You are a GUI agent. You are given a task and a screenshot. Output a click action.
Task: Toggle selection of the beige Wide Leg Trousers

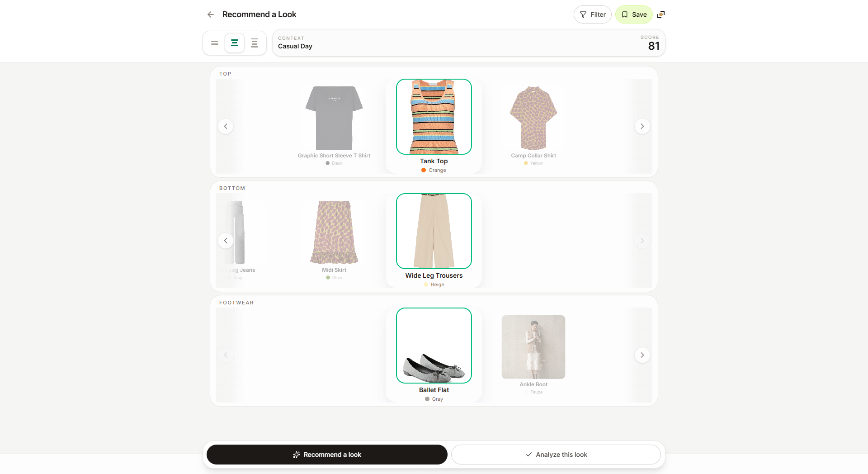pos(434,231)
